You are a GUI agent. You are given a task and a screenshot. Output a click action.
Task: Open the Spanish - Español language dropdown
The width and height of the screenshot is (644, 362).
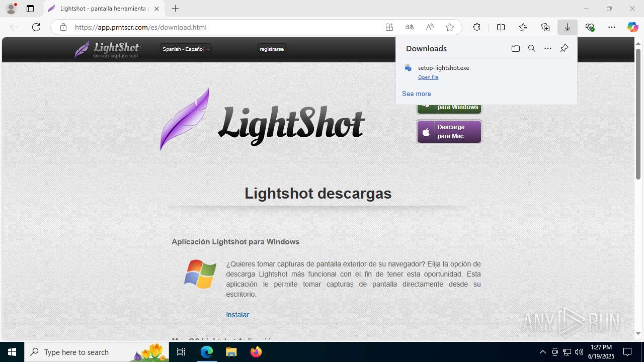pos(186,49)
